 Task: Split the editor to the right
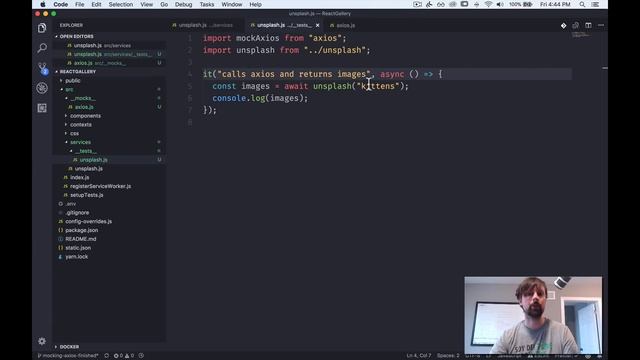[x=588, y=25]
